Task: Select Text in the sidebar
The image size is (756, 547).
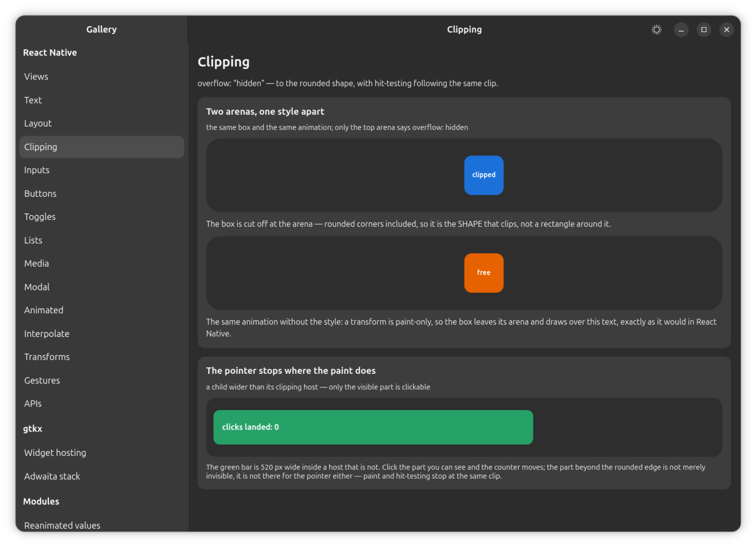Action: tap(102, 100)
